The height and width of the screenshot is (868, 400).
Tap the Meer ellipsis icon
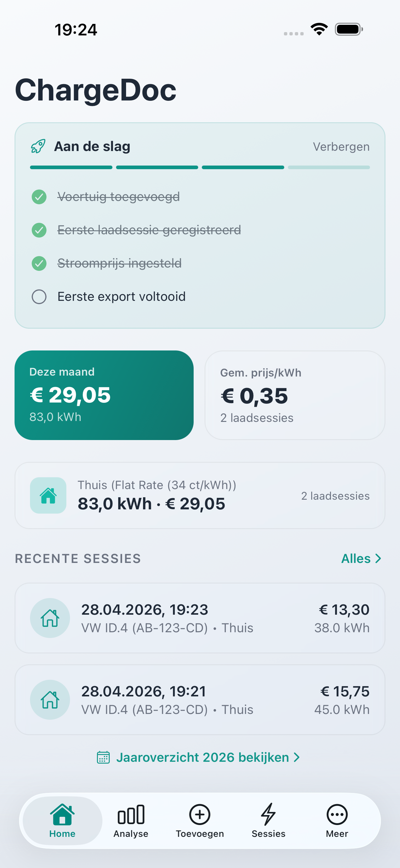pyautogui.click(x=337, y=815)
